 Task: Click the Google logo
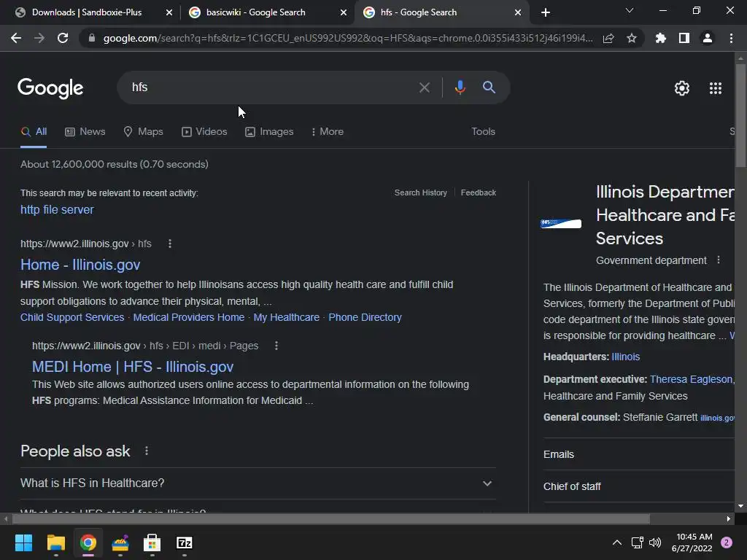click(50, 87)
